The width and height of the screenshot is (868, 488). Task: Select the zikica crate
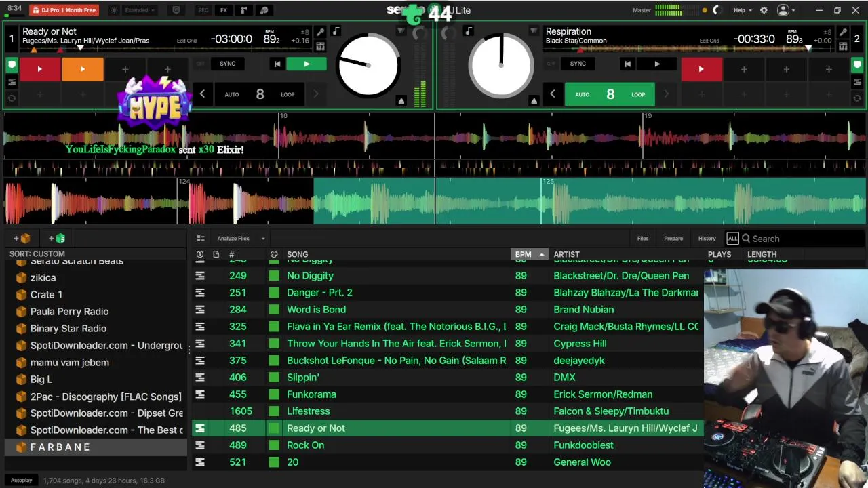point(43,277)
